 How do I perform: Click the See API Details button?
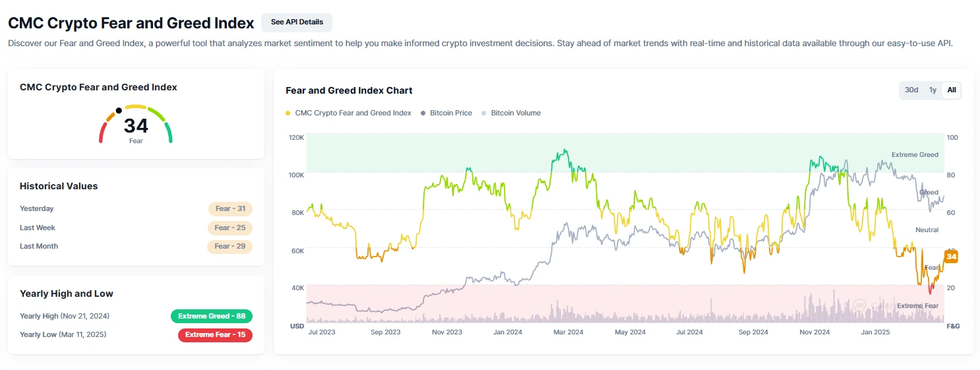(x=297, y=22)
